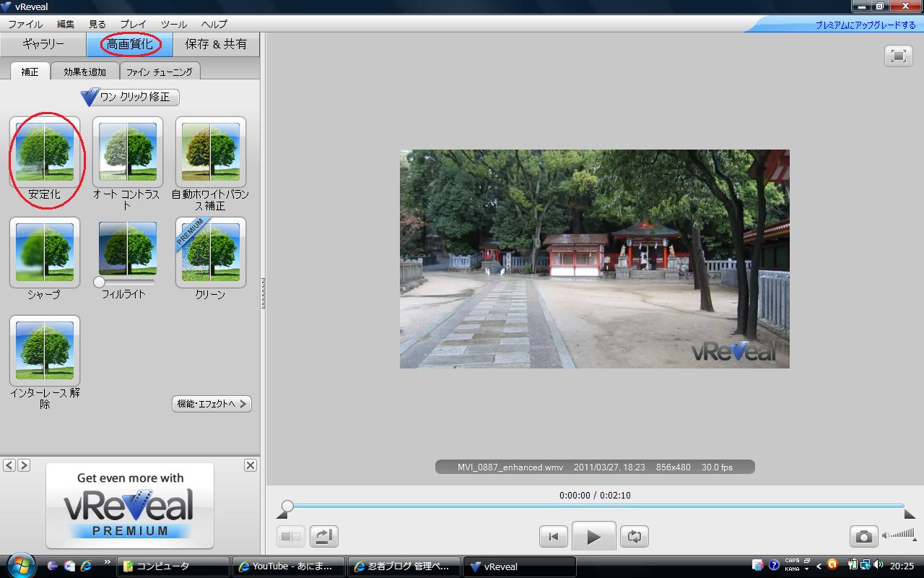
Task: Apply the シャープ sharpen effect
Action: click(x=45, y=252)
